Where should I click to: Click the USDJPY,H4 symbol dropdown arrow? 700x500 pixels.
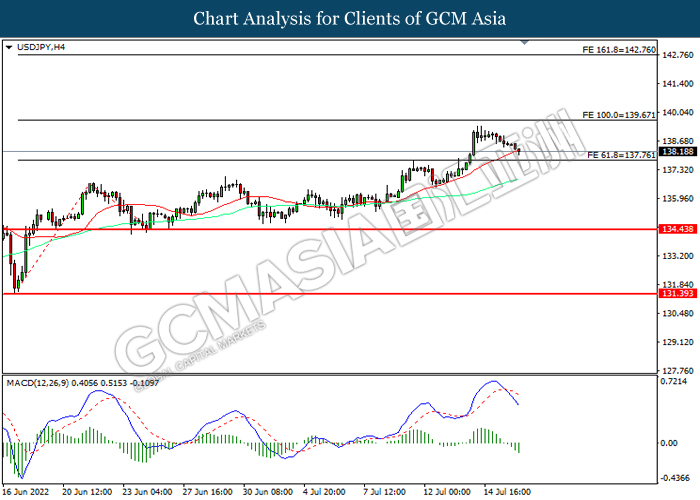point(8,47)
